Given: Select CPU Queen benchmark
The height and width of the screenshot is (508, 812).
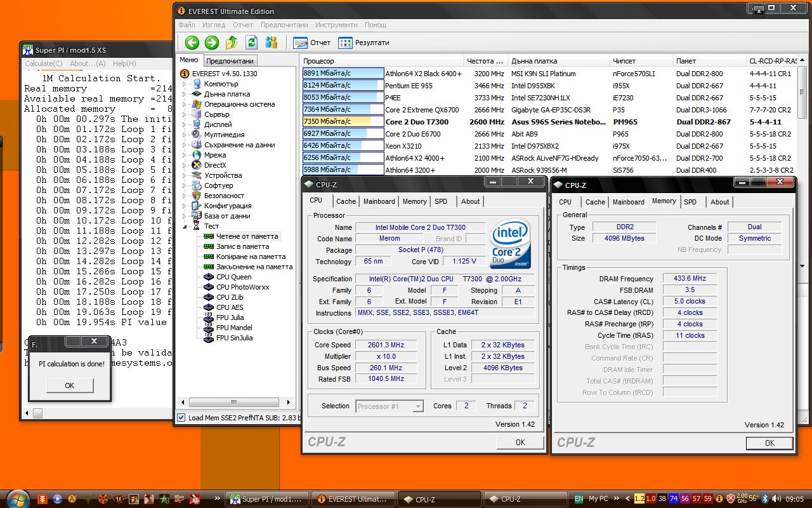Looking at the screenshot, I should 233,277.
